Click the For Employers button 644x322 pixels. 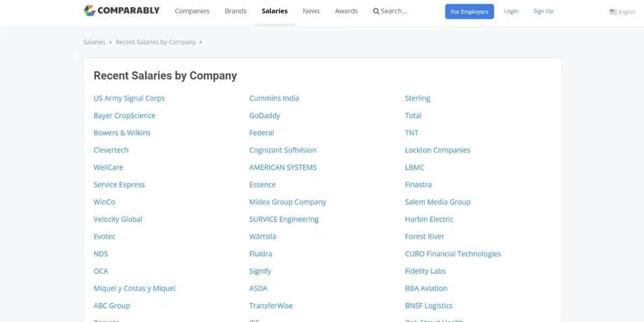click(470, 11)
